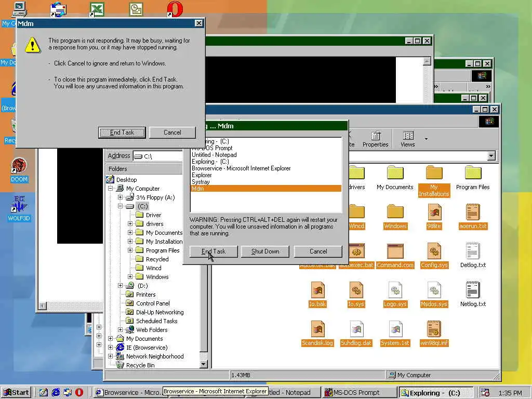Switch to MS-DOS Prompt taskbar button
The height and width of the screenshot is (399, 532).
point(359,393)
